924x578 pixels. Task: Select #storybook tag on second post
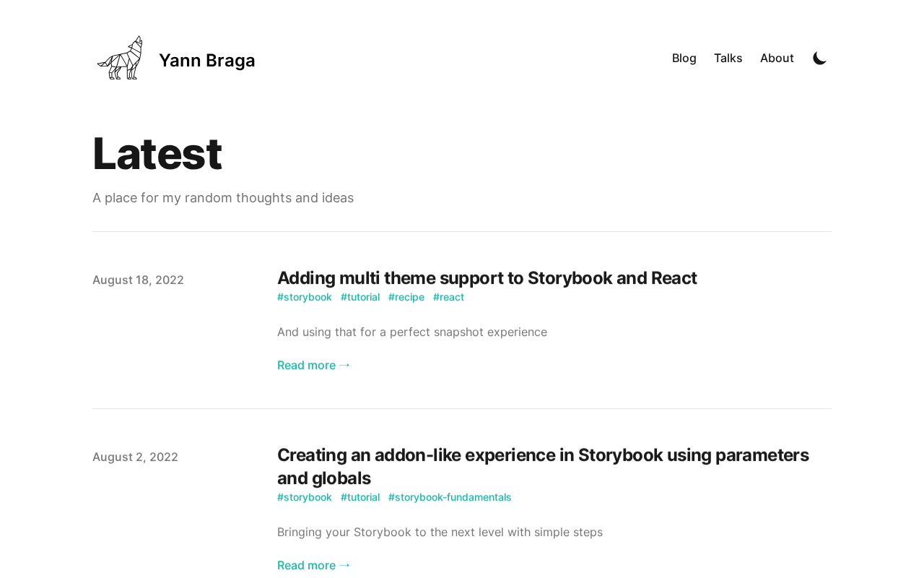point(305,497)
